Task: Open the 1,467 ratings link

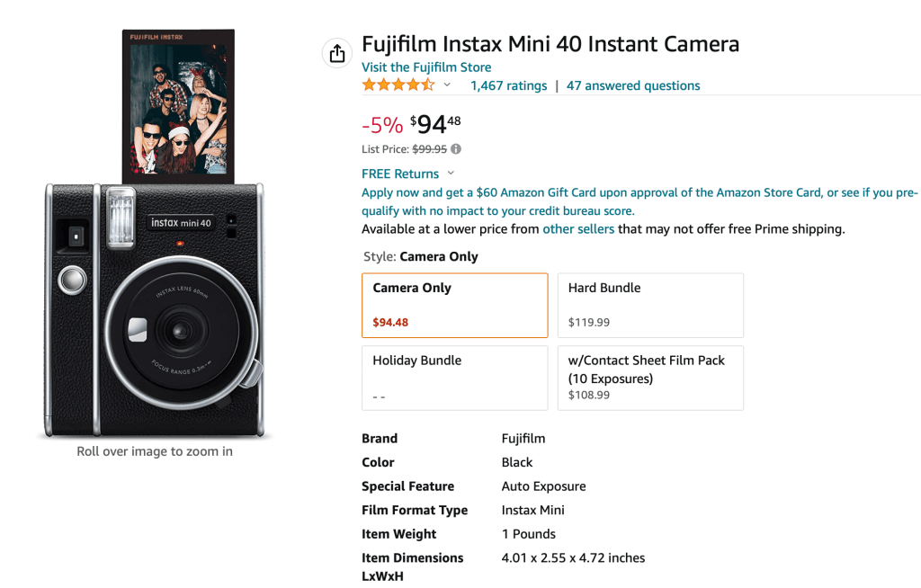Action: (508, 85)
